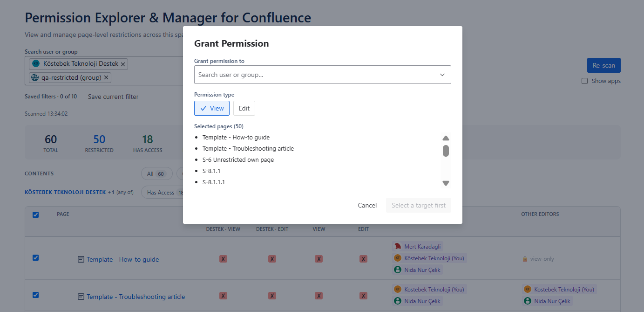This screenshot has width=644, height=312.
Task: Click the selected pages list scroll down arrow
Action: 446,183
